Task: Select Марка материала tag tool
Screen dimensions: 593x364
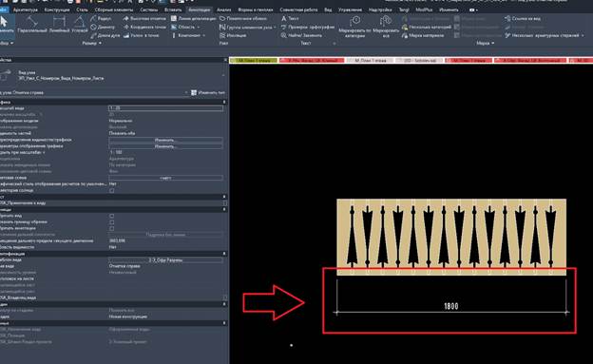Action: pos(423,35)
